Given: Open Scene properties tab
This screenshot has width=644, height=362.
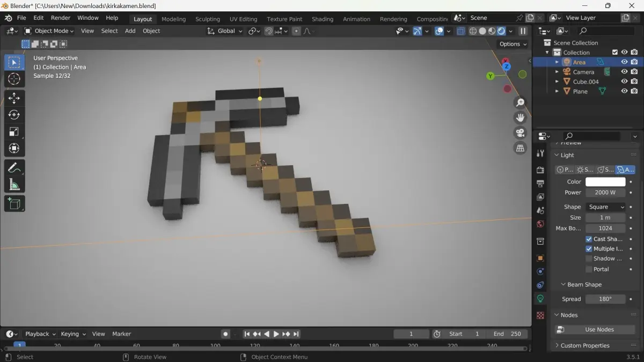Looking at the screenshot, I should click(x=540, y=210).
